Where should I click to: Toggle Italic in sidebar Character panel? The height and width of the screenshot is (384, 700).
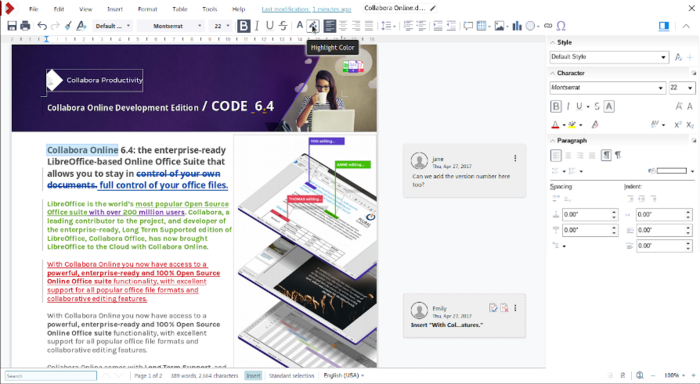568,106
